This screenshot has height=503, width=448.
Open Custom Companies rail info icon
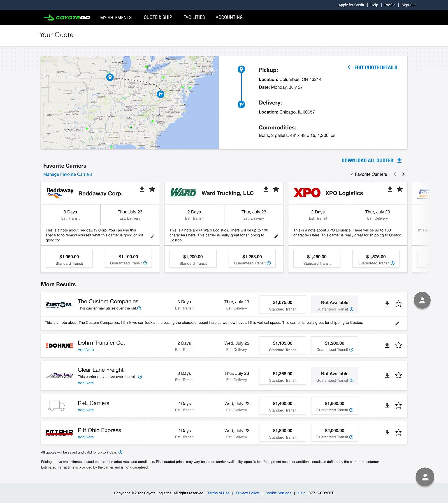point(139,308)
